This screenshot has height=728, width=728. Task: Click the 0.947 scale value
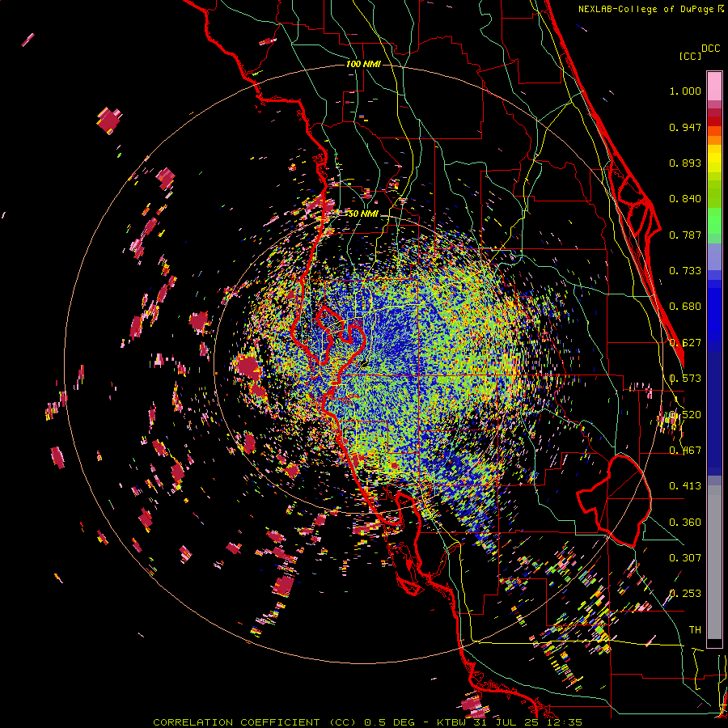(x=685, y=127)
